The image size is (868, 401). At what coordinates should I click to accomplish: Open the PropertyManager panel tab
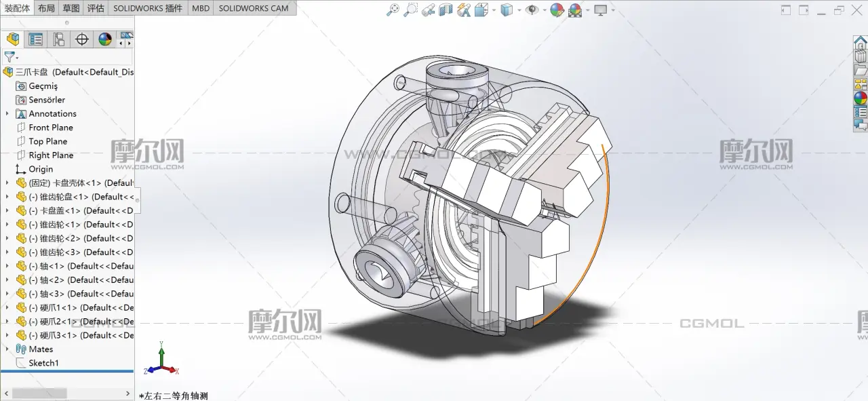(x=36, y=39)
